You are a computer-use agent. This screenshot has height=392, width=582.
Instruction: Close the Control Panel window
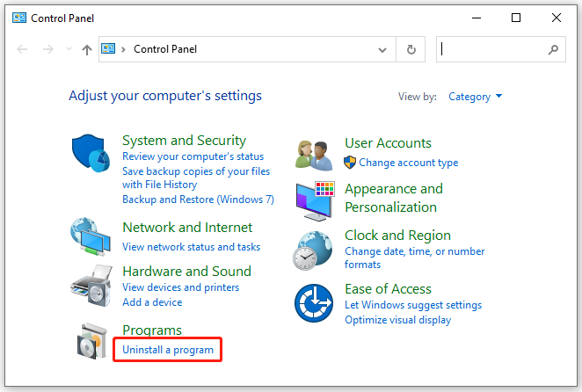point(556,18)
